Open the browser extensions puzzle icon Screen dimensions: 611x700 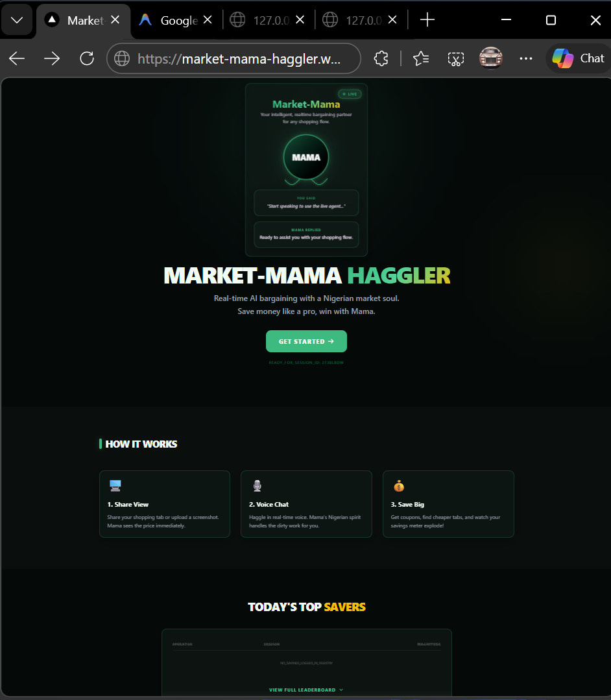pyautogui.click(x=381, y=58)
